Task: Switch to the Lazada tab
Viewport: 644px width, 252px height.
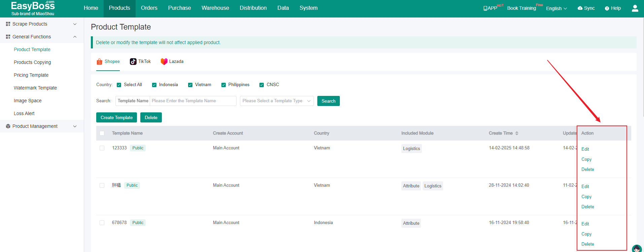Action: coord(172,62)
